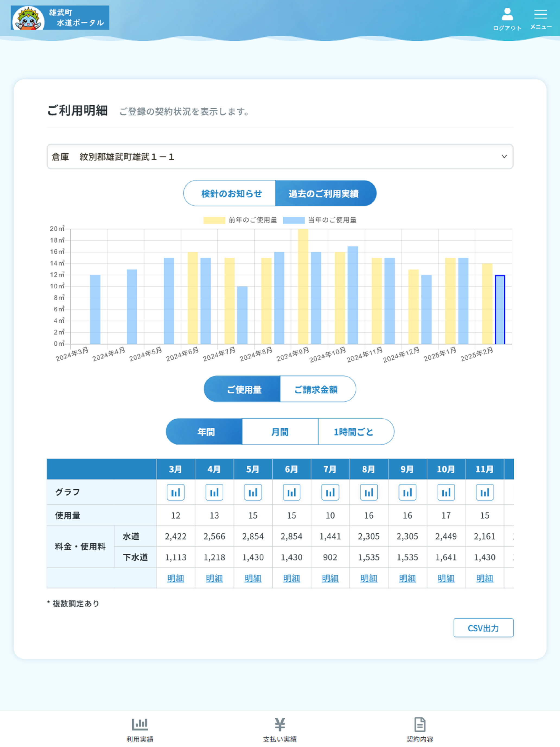The image size is (560, 747).
Task: Click the 契約内容 document icon
Action: [x=419, y=724]
